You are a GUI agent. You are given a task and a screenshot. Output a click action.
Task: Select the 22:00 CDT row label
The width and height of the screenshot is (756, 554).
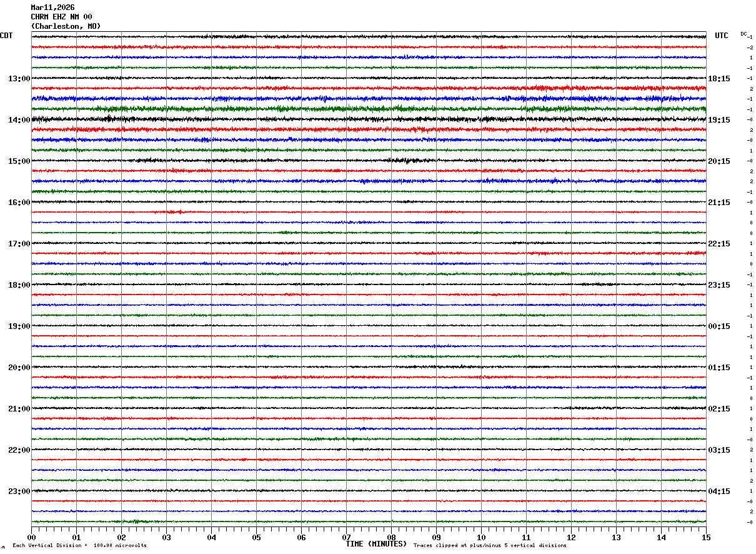[19, 450]
